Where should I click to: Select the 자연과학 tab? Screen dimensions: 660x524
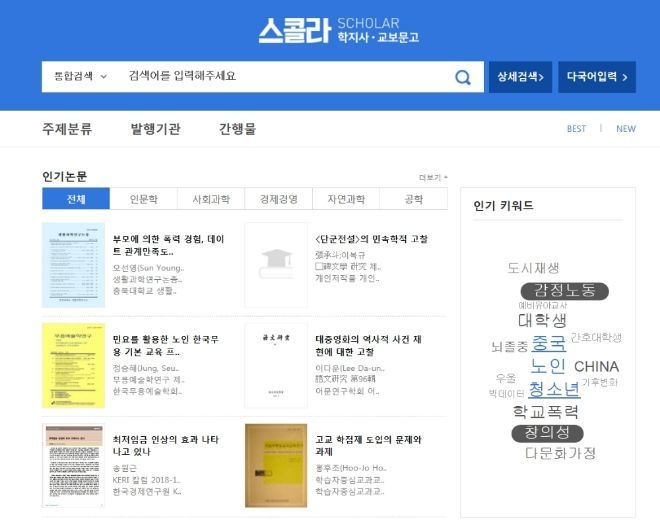pyautogui.click(x=346, y=199)
